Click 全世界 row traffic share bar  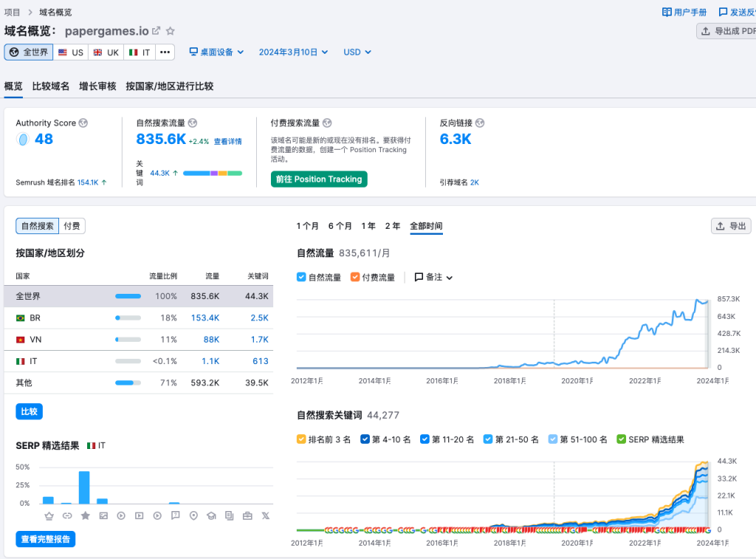click(128, 296)
